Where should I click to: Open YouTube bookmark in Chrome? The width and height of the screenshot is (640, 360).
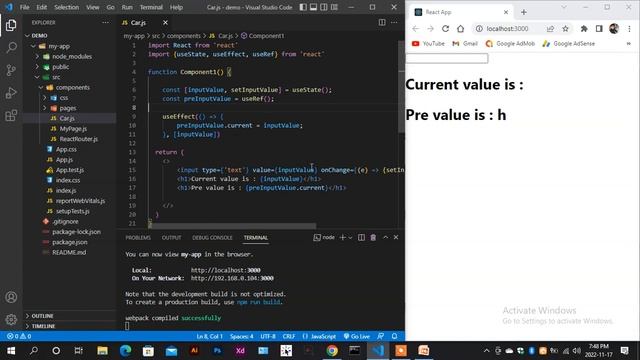pos(428,44)
